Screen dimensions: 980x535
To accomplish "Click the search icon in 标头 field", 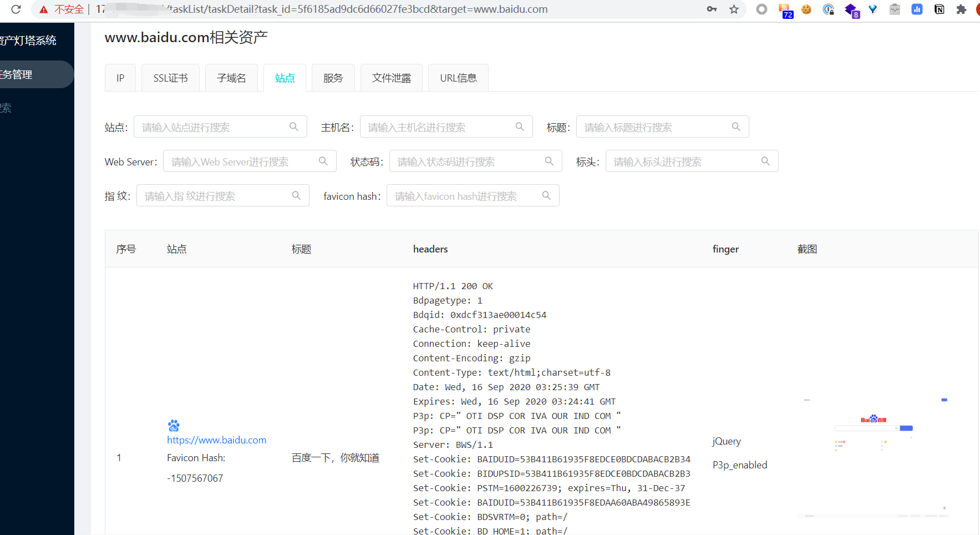I will 765,161.
